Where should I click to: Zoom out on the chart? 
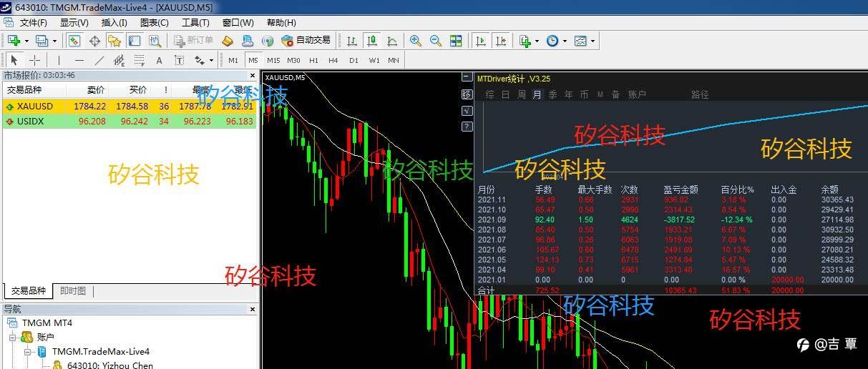[x=436, y=41]
